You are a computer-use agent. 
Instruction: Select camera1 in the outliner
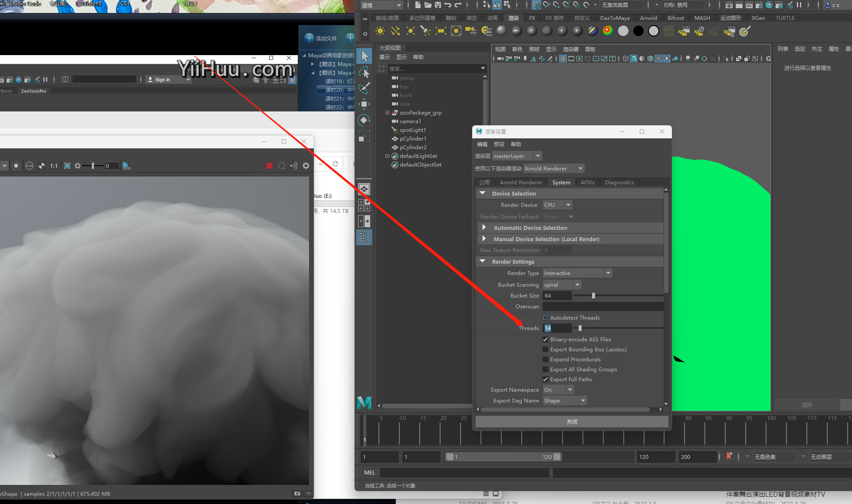pyautogui.click(x=410, y=121)
